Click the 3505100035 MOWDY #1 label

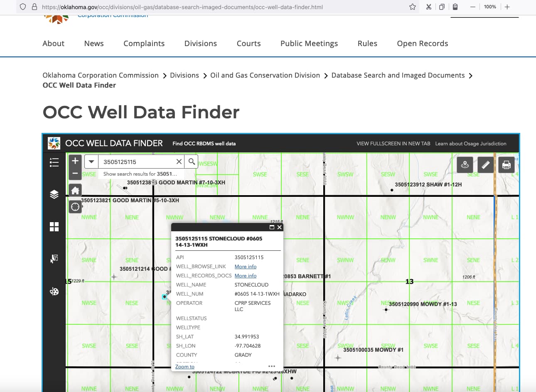tap(373, 350)
